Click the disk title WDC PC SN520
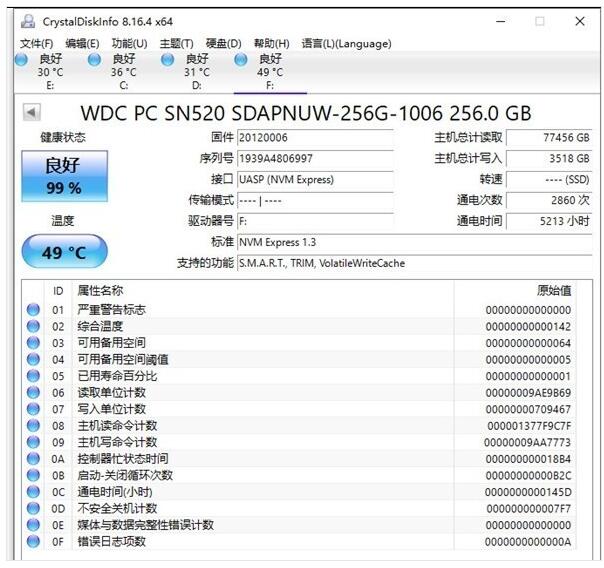This screenshot has width=604, height=568. (306, 113)
